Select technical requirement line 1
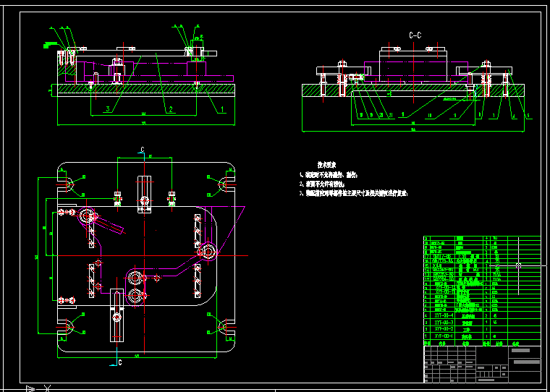This screenshot has height=392, width=550. tap(329, 174)
